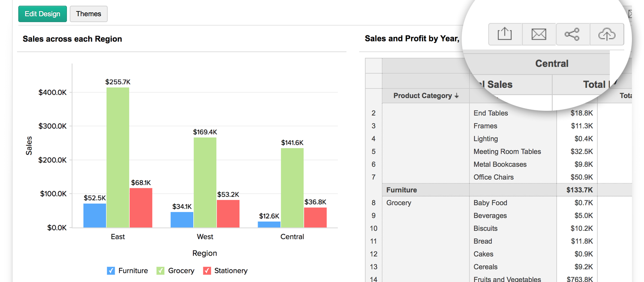Screen dimensions: 644x282
Task: Open the Themes button
Action: click(x=89, y=14)
